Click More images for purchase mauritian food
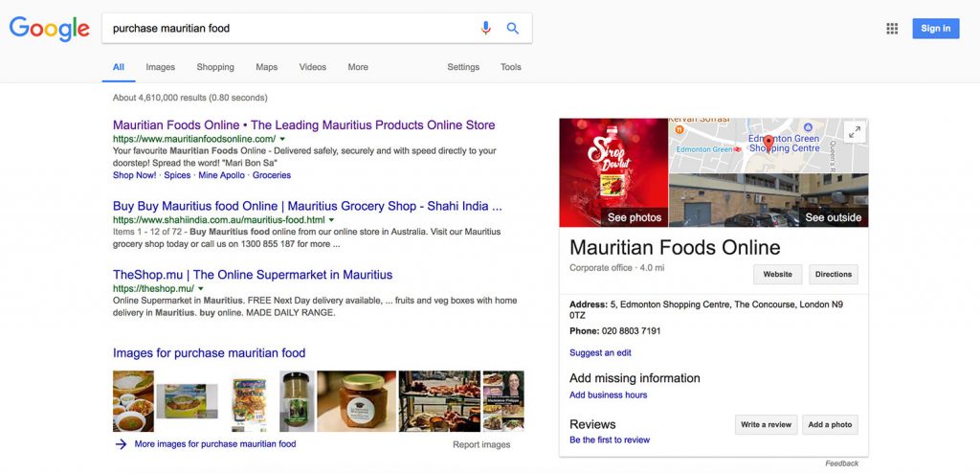Viewport: 980px width, 473px height. (x=215, y=444)
